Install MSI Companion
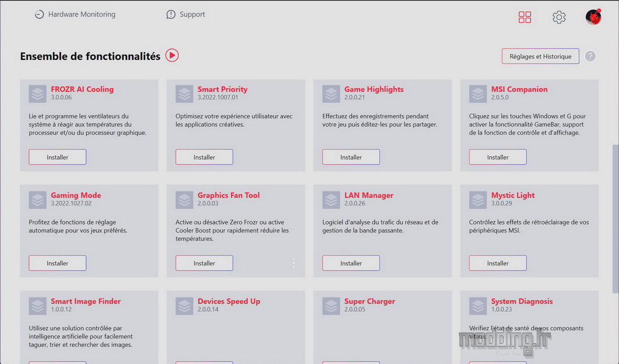Image resolution: width=619 pixels, height=364 pixels. tap(498, 157)
